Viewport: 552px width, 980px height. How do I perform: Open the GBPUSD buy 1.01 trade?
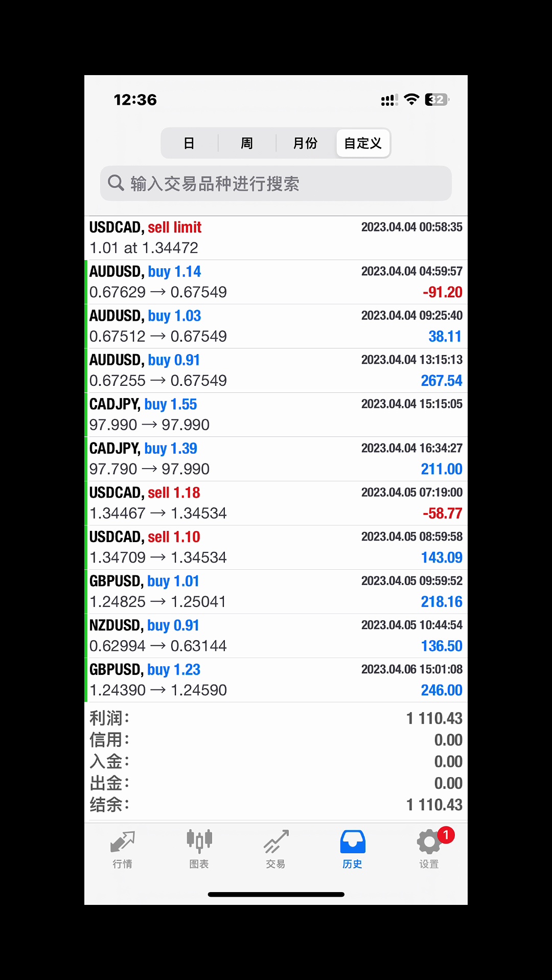[276, 592]
